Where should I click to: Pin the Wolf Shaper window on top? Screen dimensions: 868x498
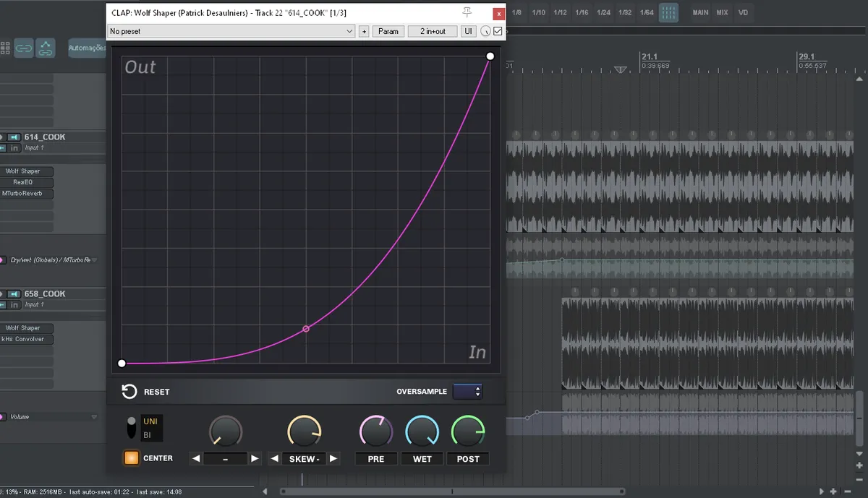coord(467,12)
